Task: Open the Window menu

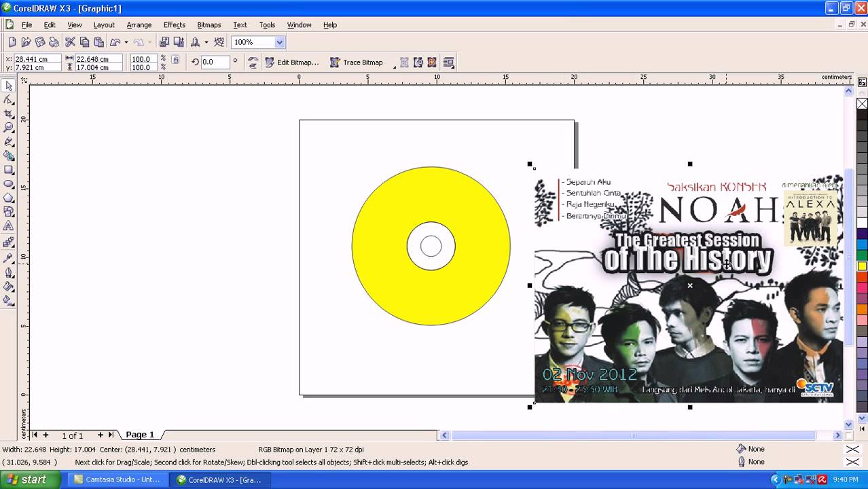Action: [x=299, y=25]
